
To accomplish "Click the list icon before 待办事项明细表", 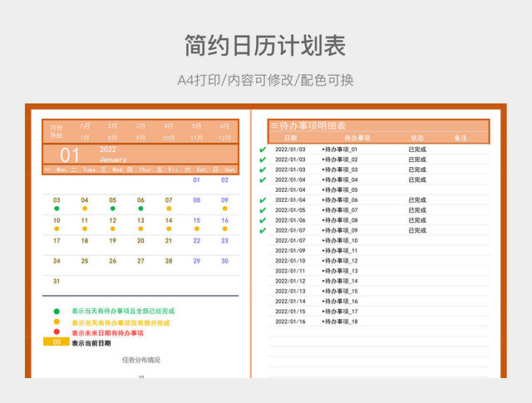I will tap(274, 125).
